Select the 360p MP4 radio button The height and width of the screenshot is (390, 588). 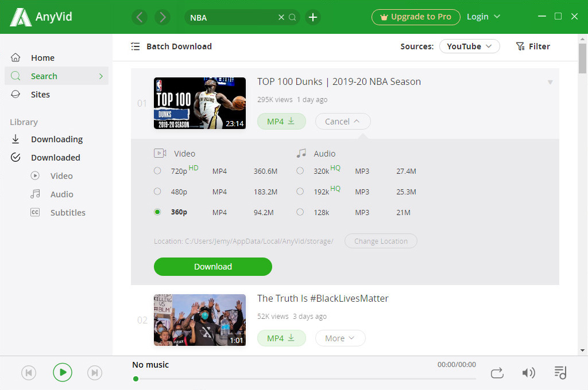(157, 212)
